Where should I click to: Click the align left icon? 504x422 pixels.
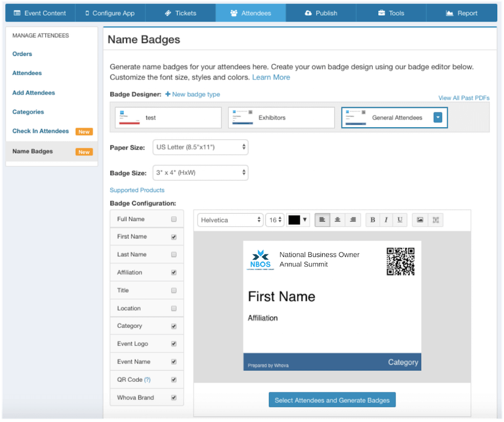322,220
